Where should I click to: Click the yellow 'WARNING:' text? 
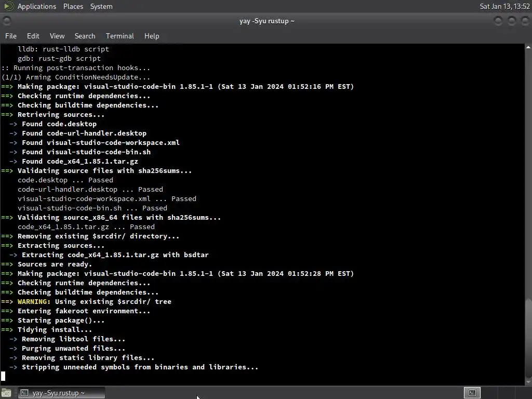(34, 302)
